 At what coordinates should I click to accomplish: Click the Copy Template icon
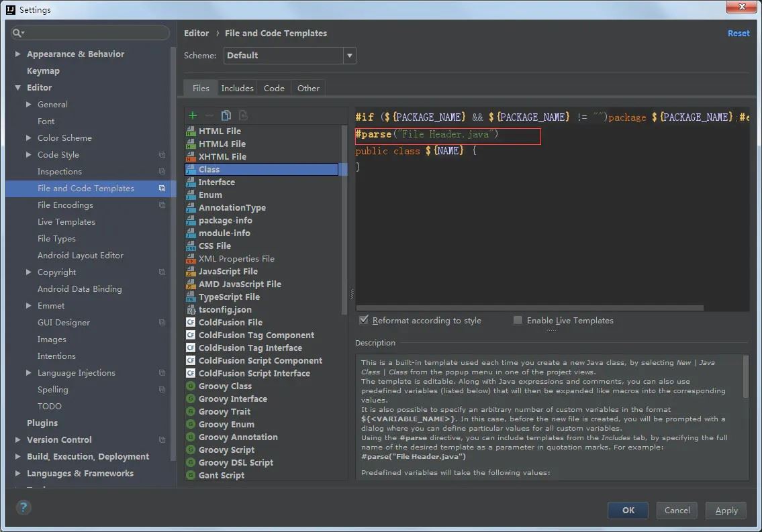pyautogui.click(x=226, y=115)
